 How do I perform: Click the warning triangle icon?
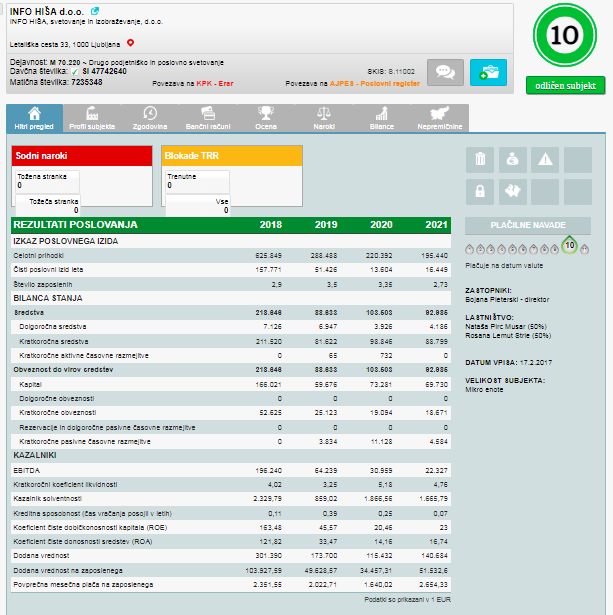point(546,159)
